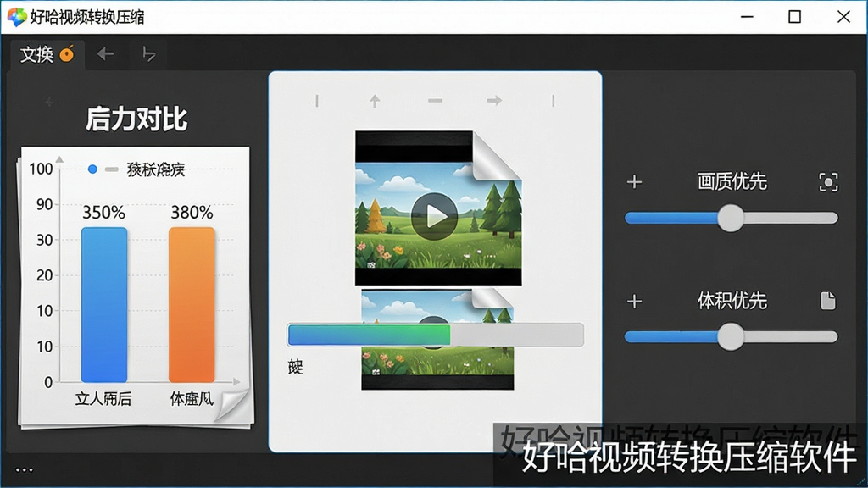This screenshot has height=488, width=868.
Task: Click the right arrow in preview toolbar
Action: [494, 100]
